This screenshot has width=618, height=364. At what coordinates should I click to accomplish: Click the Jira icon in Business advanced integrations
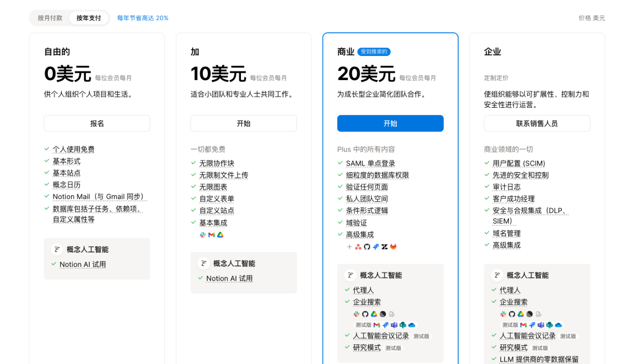(x=376, y=247)
